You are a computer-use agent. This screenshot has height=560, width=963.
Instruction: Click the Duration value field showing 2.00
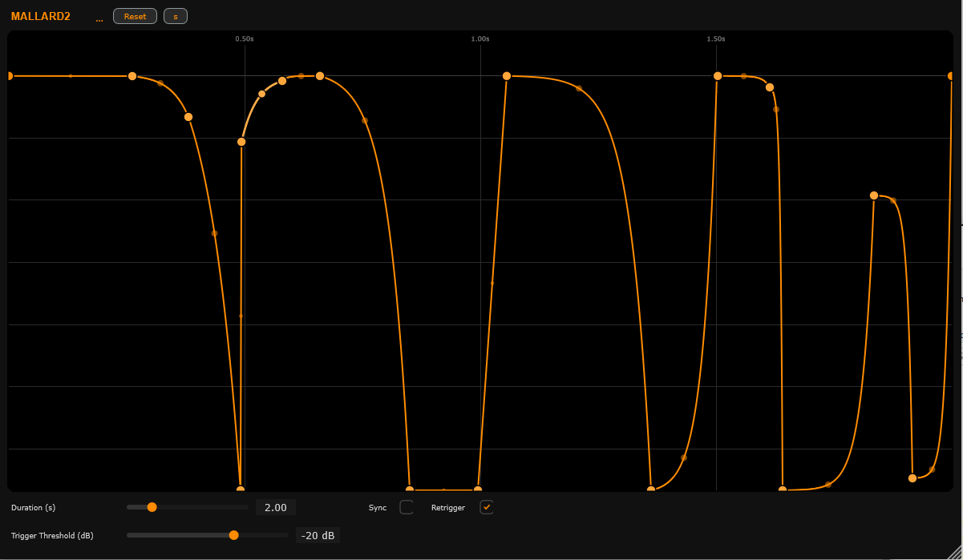(275, 507)
